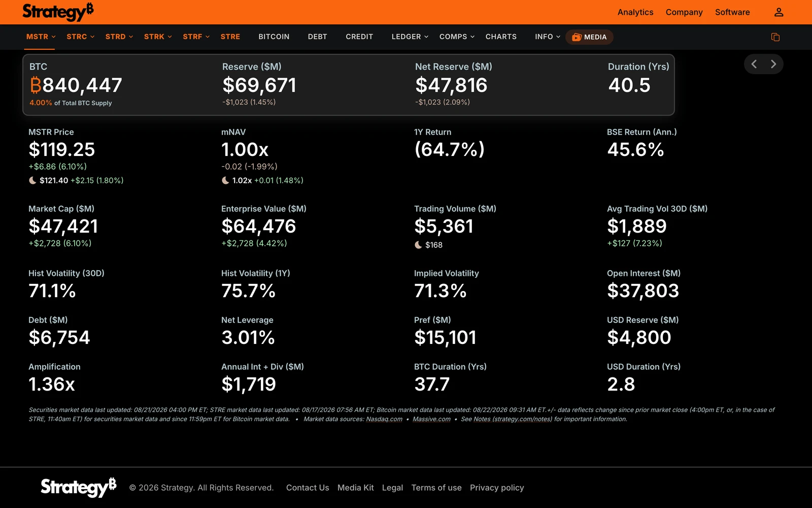Open the STRE tab

(x=230, y=37)
